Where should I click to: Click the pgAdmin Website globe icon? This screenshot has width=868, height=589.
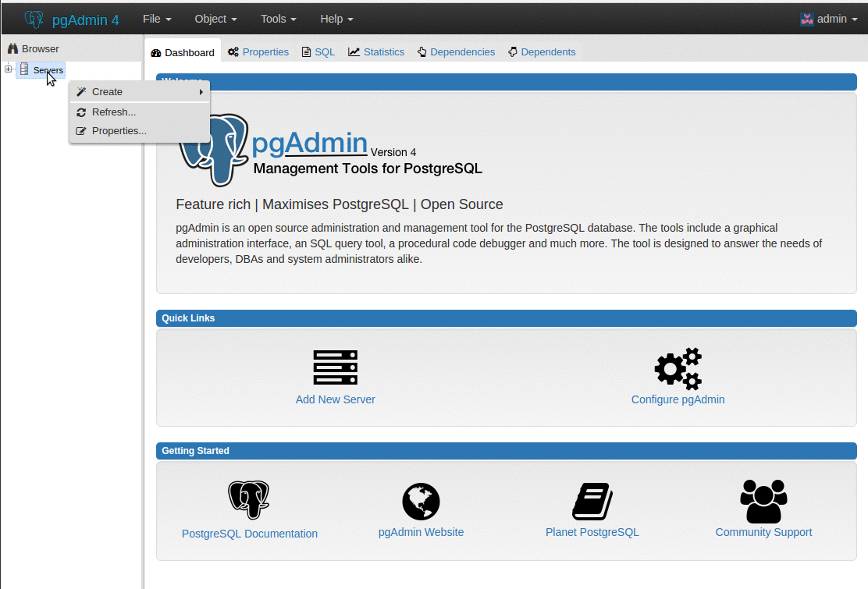tap(421, 502)
